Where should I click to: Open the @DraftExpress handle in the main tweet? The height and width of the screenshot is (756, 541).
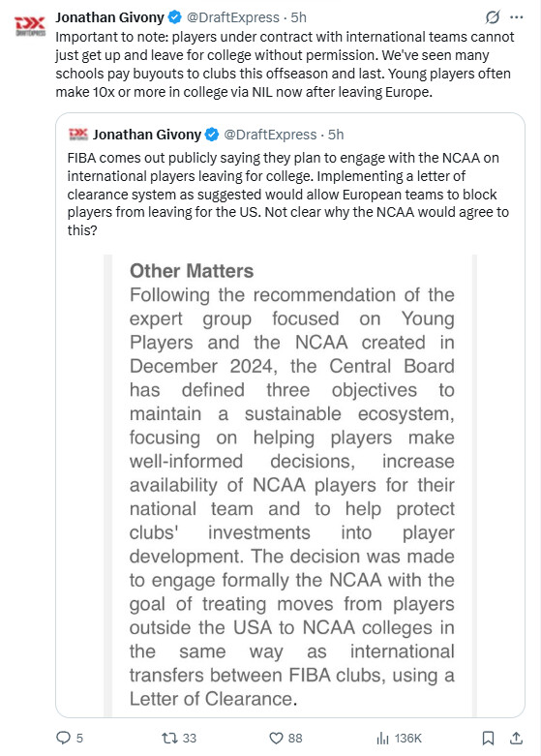coord(233,17)
